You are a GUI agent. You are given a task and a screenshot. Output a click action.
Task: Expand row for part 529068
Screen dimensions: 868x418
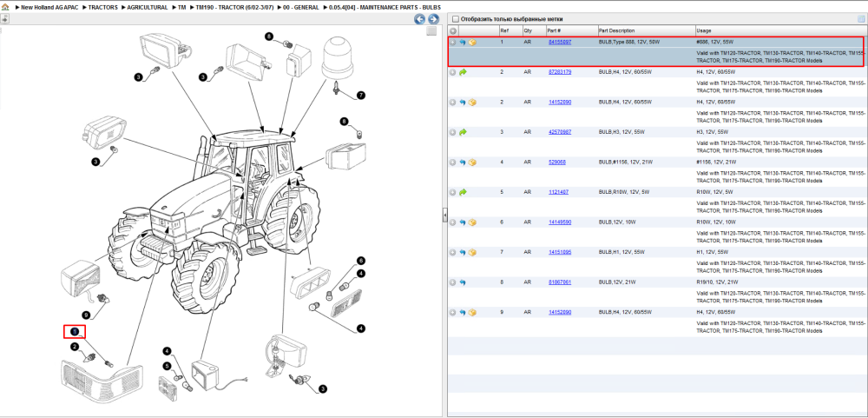[x=453, y=163]
